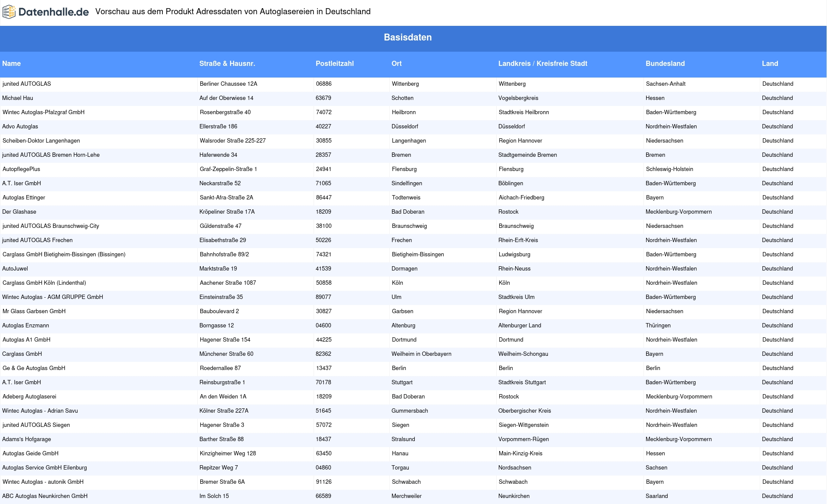Select Wintec Autoglas - autonik GmbH
Screen dimensions: 827x504
click(43, 482)
